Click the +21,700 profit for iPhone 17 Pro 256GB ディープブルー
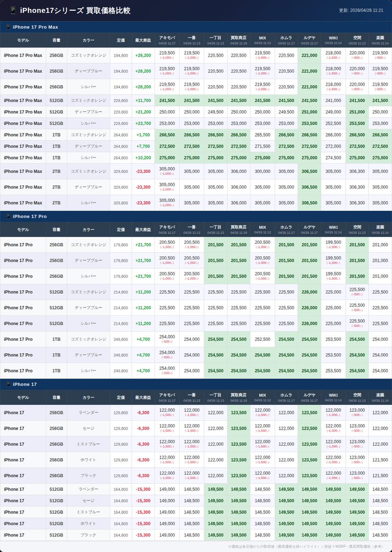The height and width of the screenshot is (552, 392). click(x=143, y=261)
